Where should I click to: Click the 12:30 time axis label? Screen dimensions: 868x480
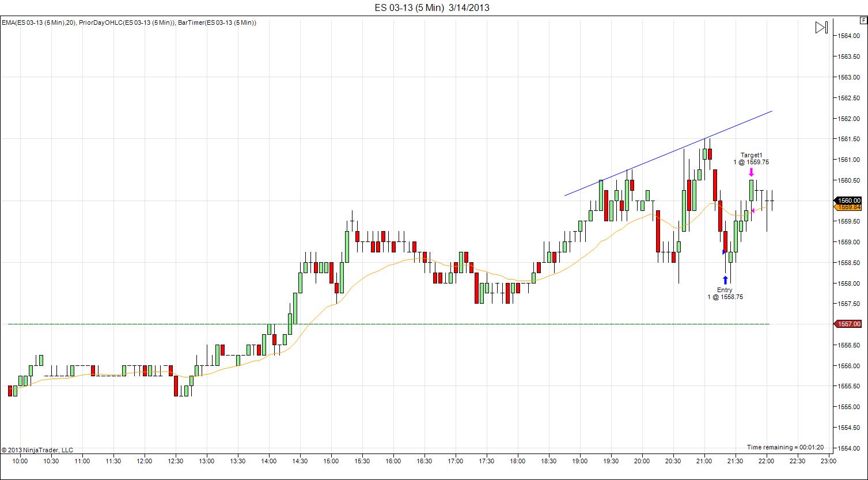coord(176,461)
